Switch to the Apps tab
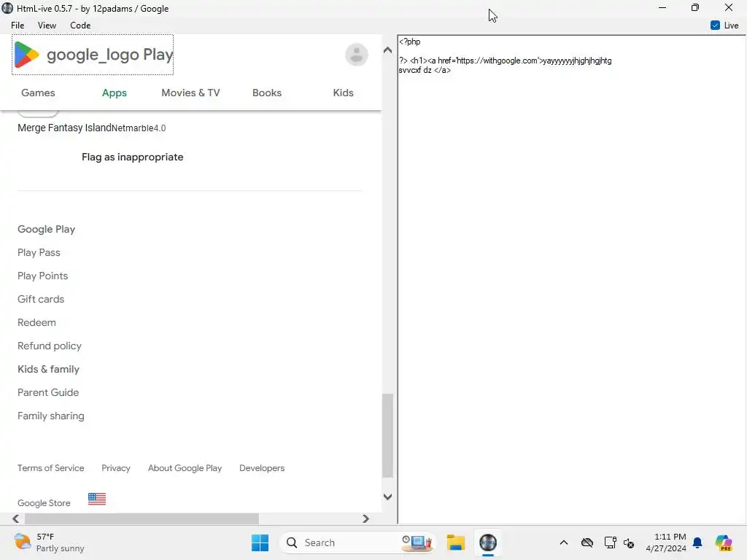The image size is (747, 560). click(x=115, y=93)
